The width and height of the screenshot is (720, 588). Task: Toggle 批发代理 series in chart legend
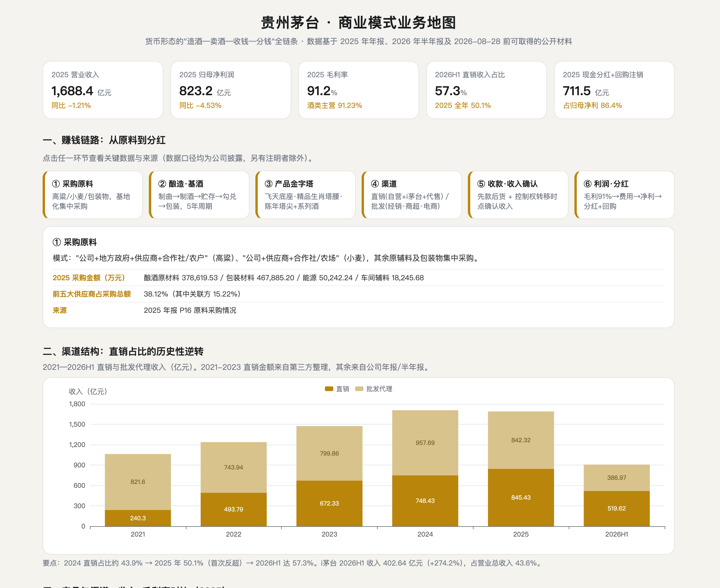coord(373,389)
